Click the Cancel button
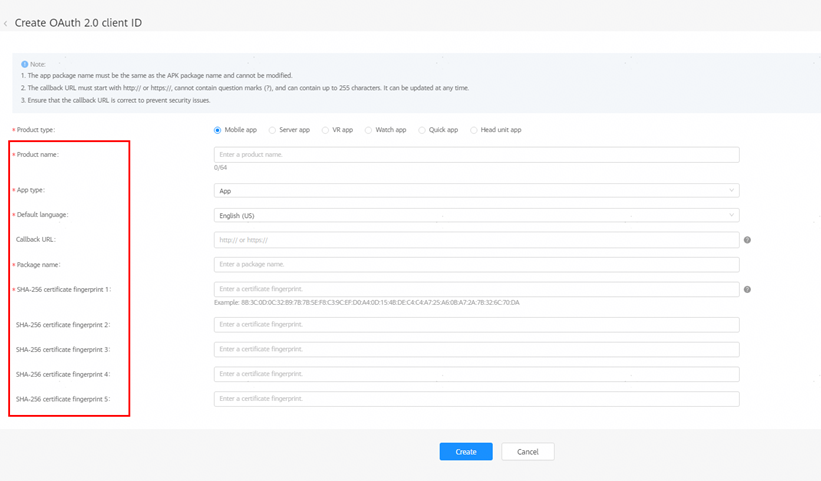 (x=528, y=452)
